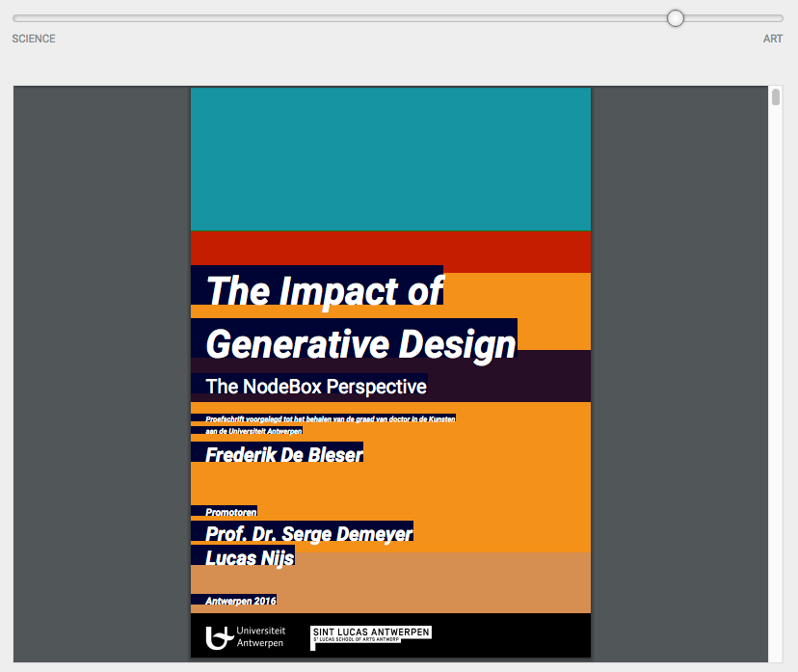Select the ART label

pyautogui.click(x=772, y=39)
